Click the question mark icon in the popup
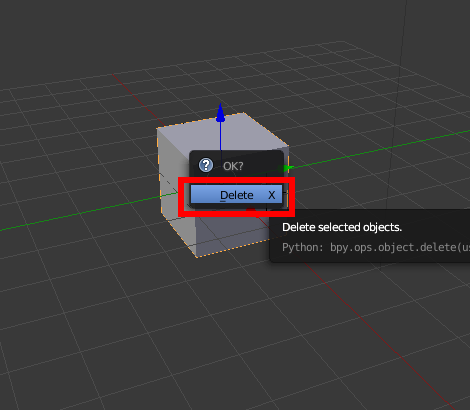The image size is (470, 410). pyautogui.click(x=206, y=165)
